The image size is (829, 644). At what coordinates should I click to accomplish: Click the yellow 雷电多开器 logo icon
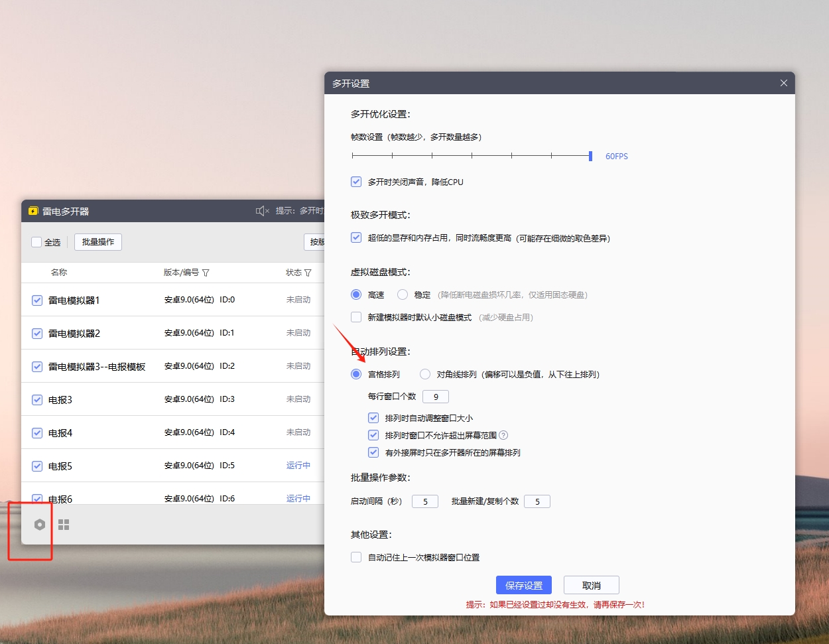33,211
